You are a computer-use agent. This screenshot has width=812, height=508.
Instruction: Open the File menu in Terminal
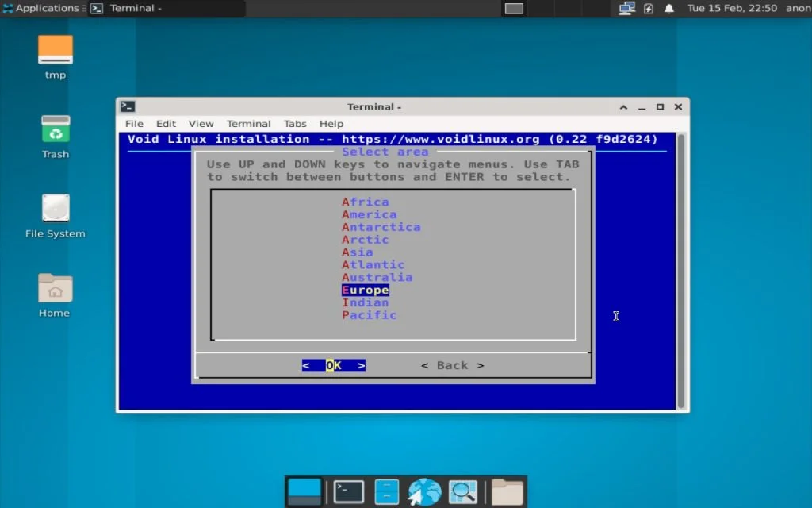click(133, 124)
